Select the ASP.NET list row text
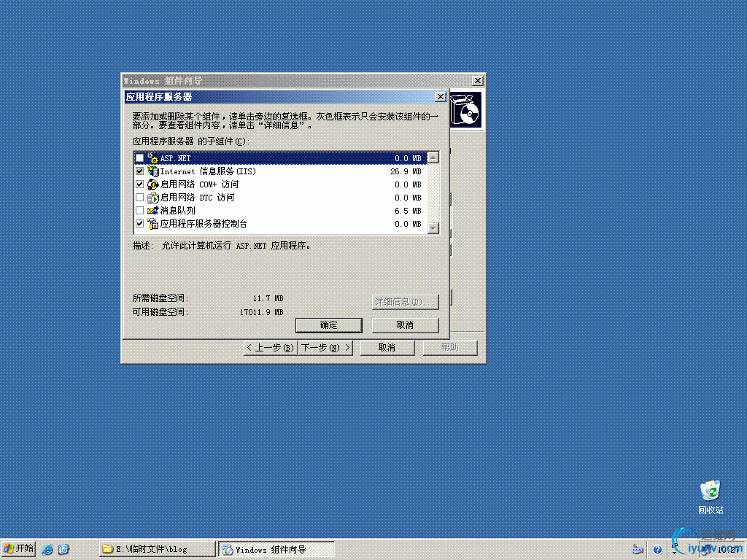Viewport: 747px width, 560px height. 175,158
